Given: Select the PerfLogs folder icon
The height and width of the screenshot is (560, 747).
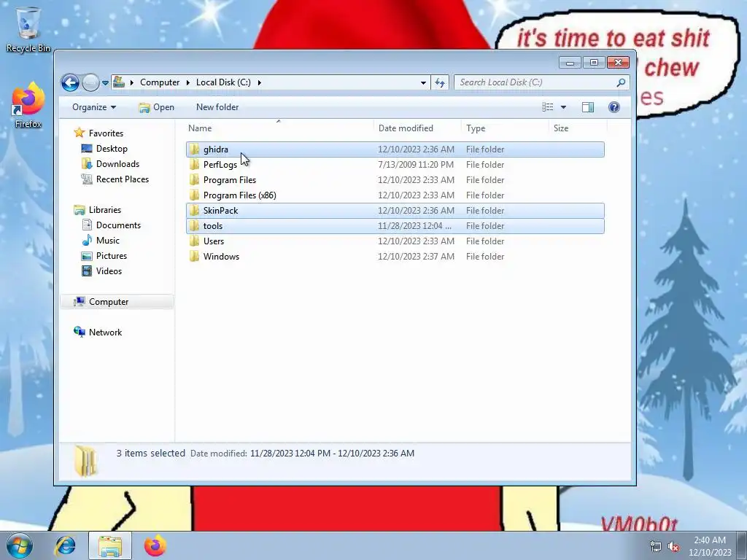Looking at the screenshot, I should pyautogui.click(x=194, y=165).
